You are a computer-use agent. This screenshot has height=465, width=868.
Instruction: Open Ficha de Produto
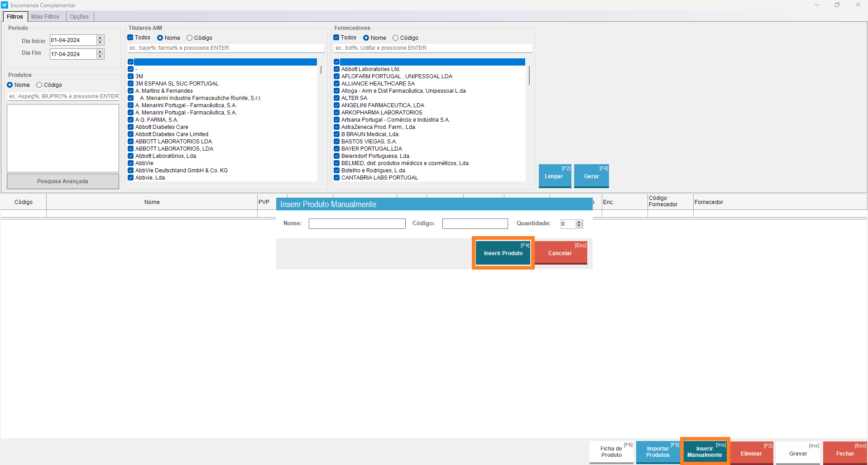coord(611,452)
